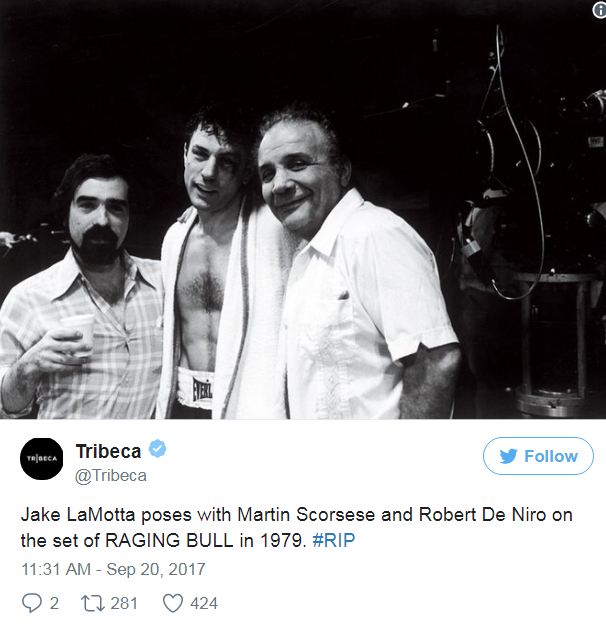This screenshot has width=606, height=632.
Task: Click the Twitter bird inside Follow button
Action: coord(508,456)
